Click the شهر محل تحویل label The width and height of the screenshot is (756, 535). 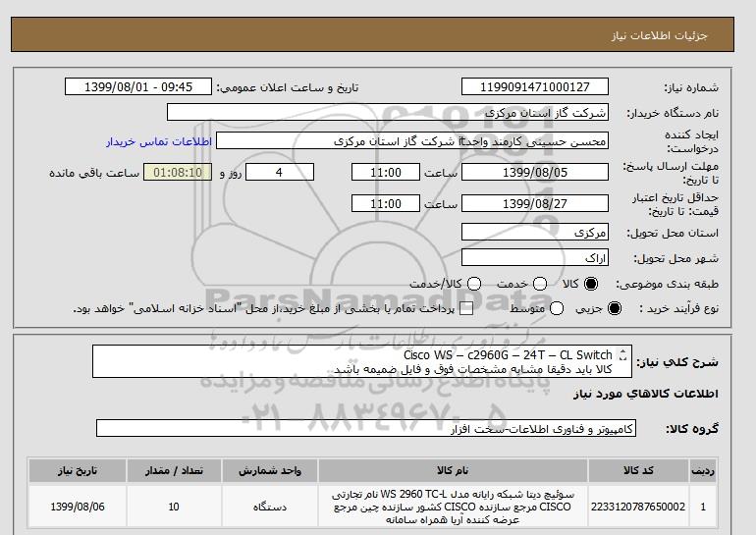pyautogui.click(x=675, y=258)
